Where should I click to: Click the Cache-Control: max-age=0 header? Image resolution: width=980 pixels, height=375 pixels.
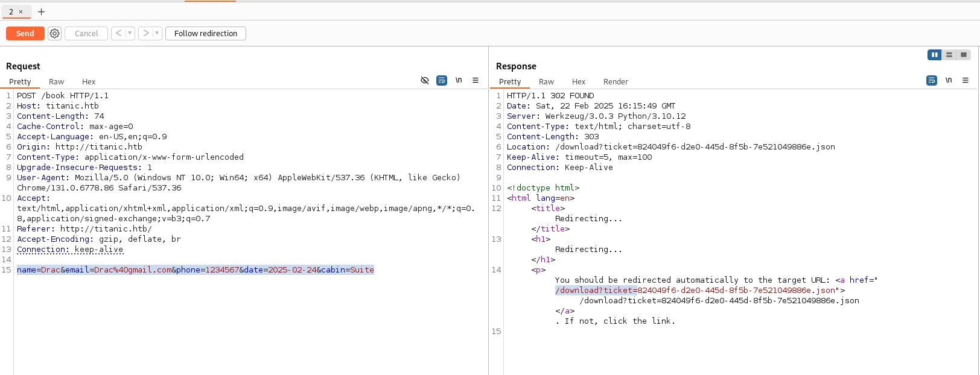tap(75, 126)
